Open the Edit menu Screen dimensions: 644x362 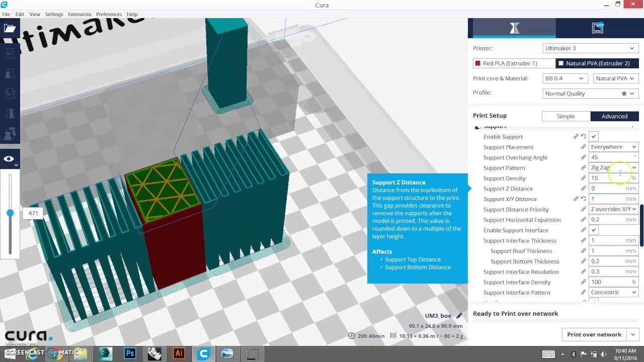[20, 14]
